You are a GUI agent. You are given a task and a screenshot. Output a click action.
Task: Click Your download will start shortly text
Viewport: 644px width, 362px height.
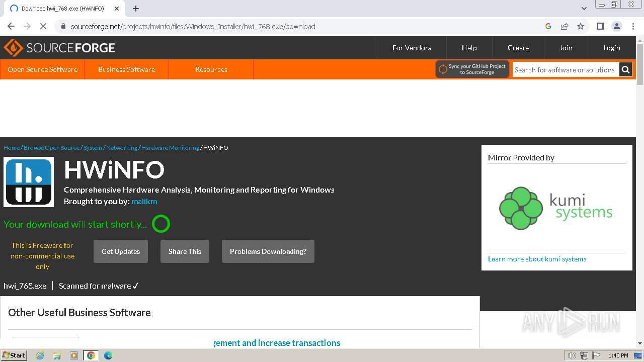[75, 224]
